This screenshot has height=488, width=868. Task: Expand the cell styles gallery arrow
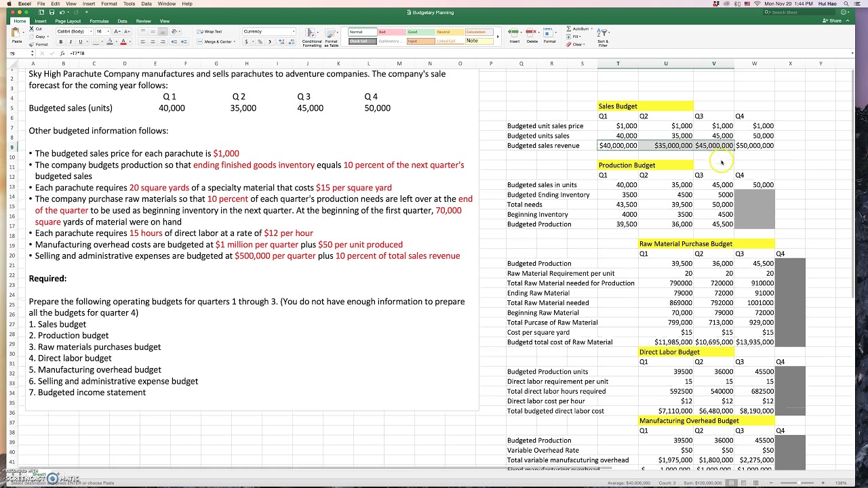tap(498, 37)
